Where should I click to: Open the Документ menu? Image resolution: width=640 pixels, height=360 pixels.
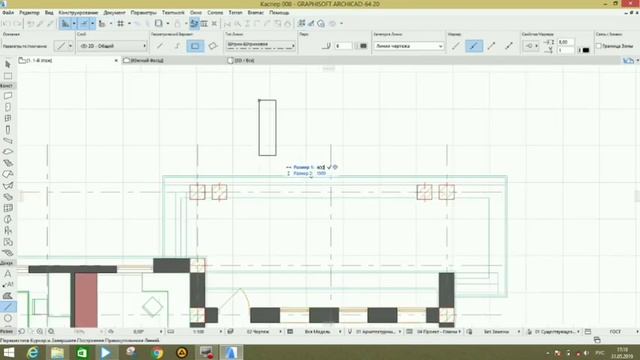click(x=114, y=13)
